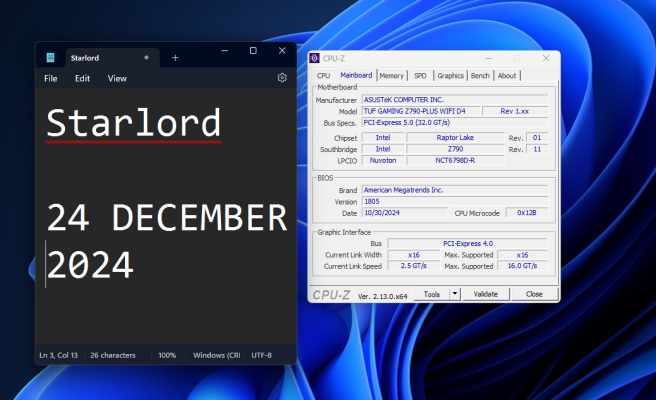This screenshot has height=400, width=656.
Task: Switch to the CPU tab in CPU-Z
Action: [323, 76]
